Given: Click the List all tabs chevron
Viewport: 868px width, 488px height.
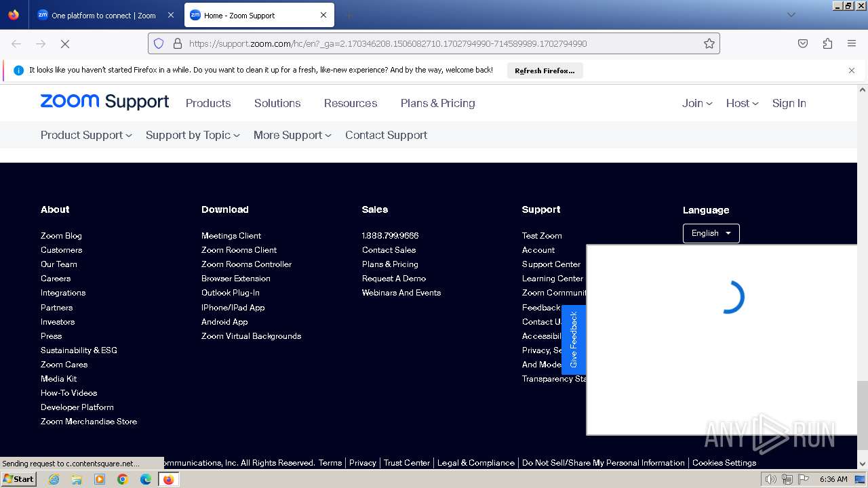Looking at the screenshot, I should tap(791, 15).
